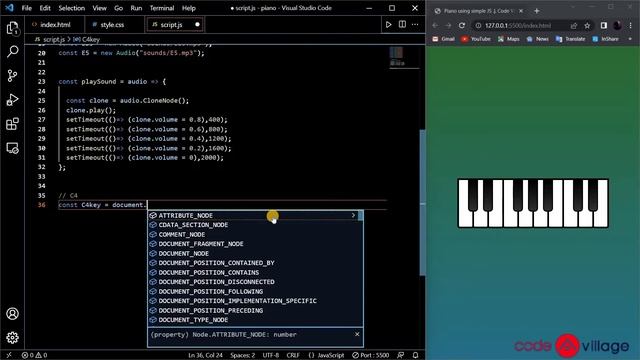Open the Source Control view
This screenshot has height=360, width=640.
click(x=12, y=76)
